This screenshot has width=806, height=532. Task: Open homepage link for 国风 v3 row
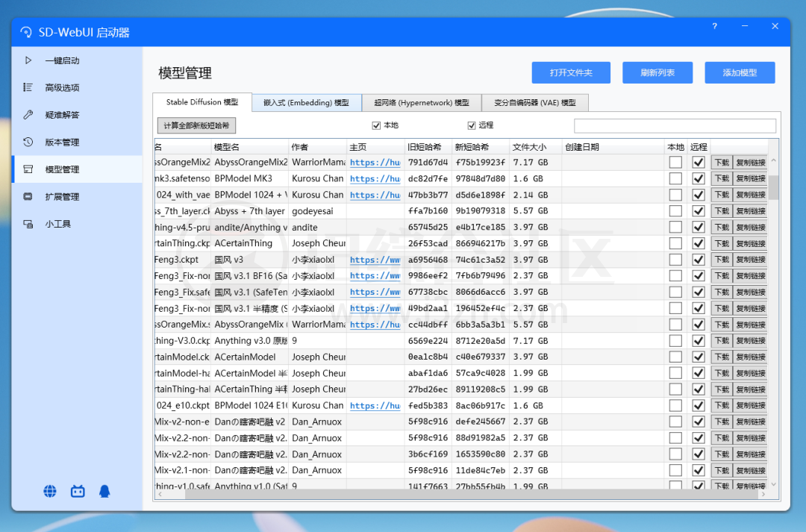coord(375,260)
